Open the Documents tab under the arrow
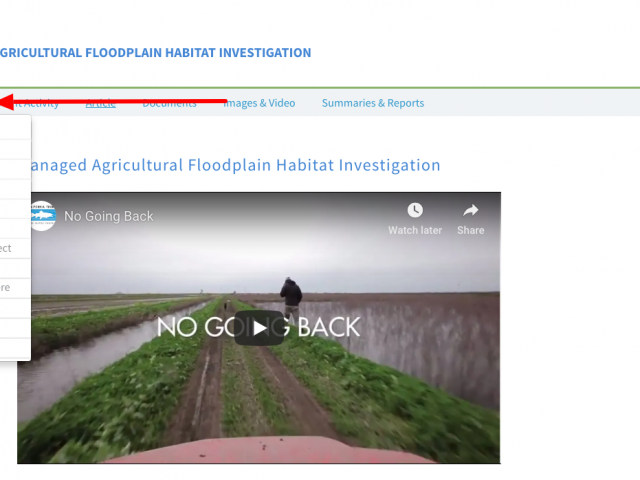Screen dimensions: 640x480 point(169,103)
